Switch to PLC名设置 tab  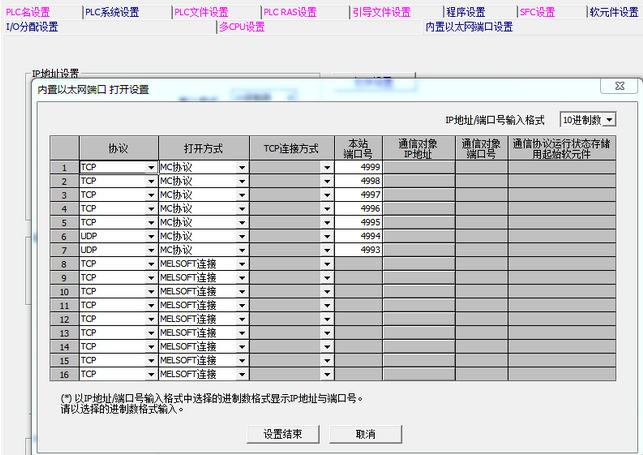click(x=28, y=12)
